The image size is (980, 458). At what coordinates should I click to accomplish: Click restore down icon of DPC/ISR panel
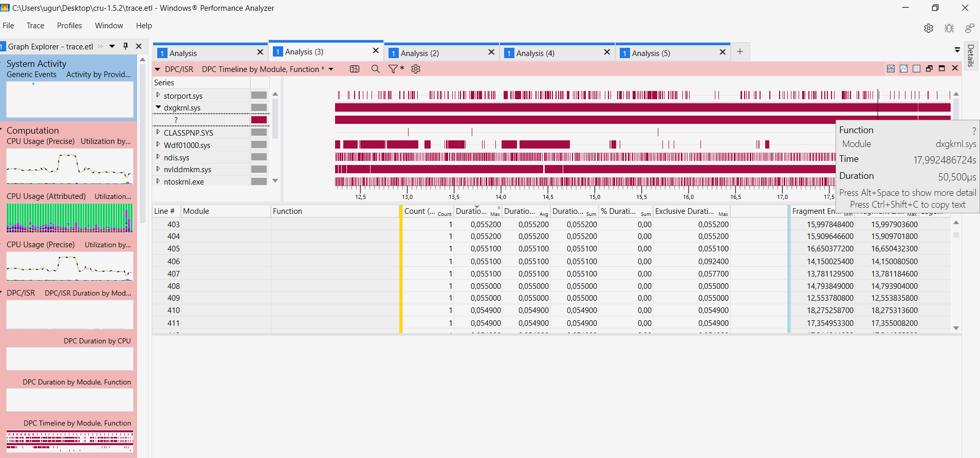coord(929,68)
